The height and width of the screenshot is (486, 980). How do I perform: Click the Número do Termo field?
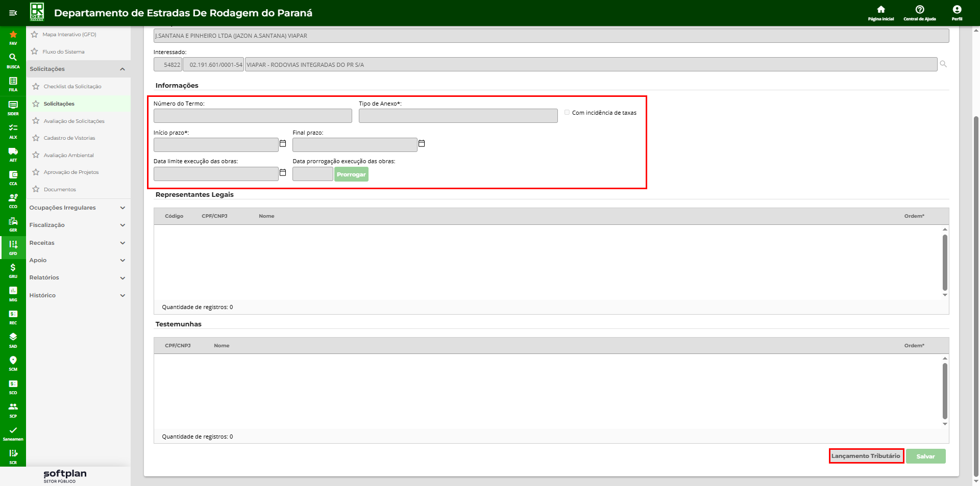click(253, 116)
